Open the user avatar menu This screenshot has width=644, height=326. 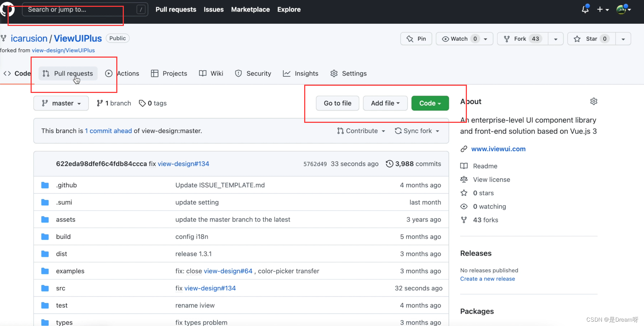pos(623,9)
